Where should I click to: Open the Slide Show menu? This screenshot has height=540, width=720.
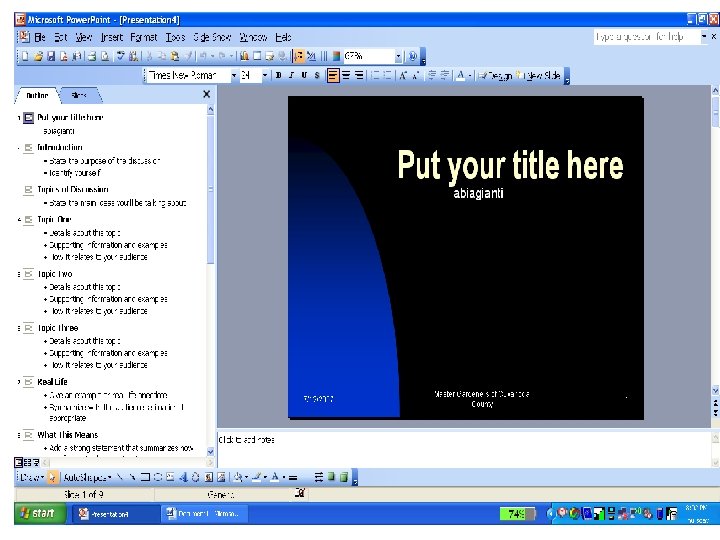click(x=212, y=37)
